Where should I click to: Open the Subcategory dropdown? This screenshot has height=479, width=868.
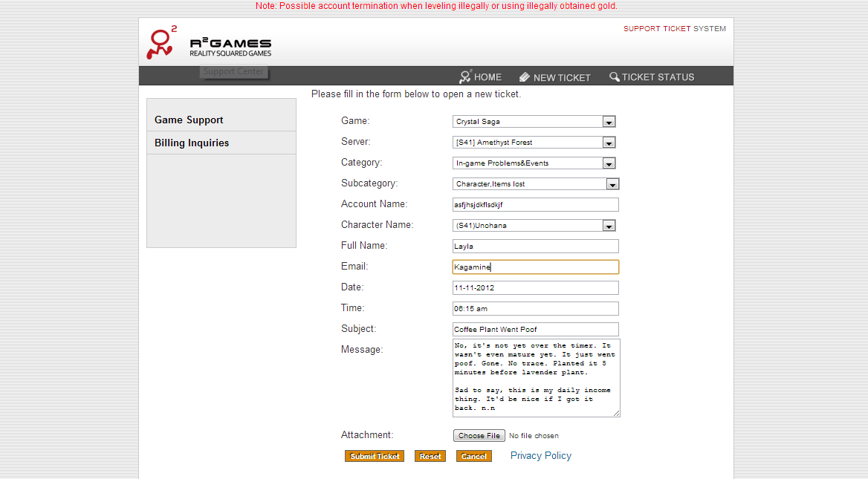click(536, 183)
